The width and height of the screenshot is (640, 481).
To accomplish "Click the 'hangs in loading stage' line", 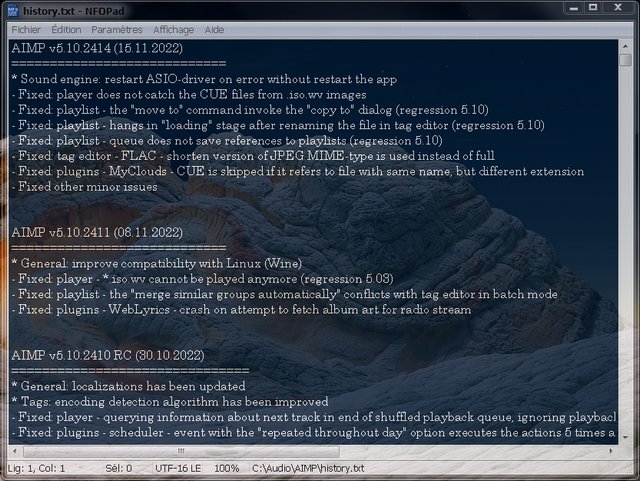I will pyautogui.click(x=278, y=125).
